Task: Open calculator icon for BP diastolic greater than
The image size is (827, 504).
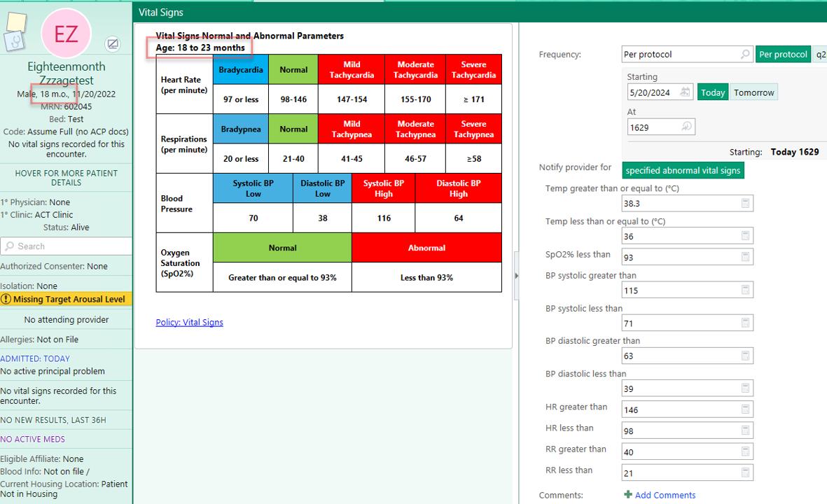Action: 745,356
